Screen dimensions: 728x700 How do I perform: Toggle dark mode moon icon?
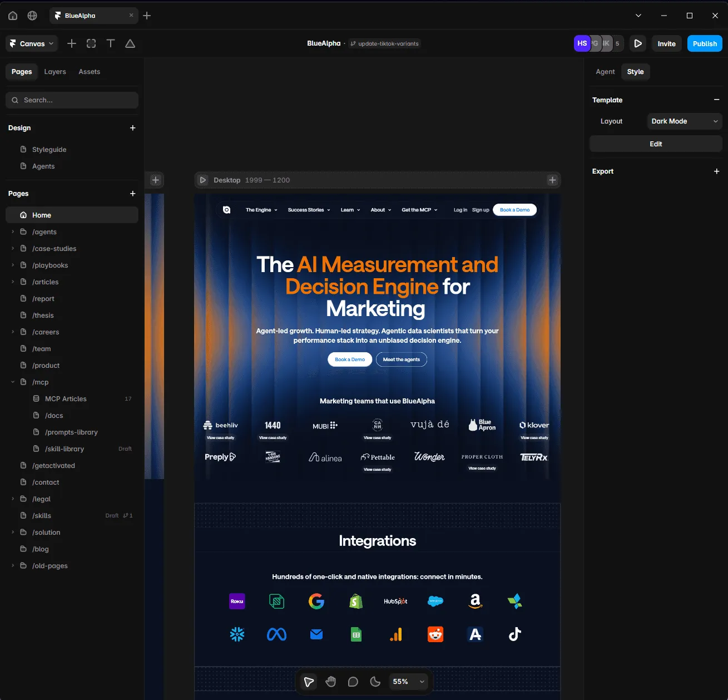point(375,682)
